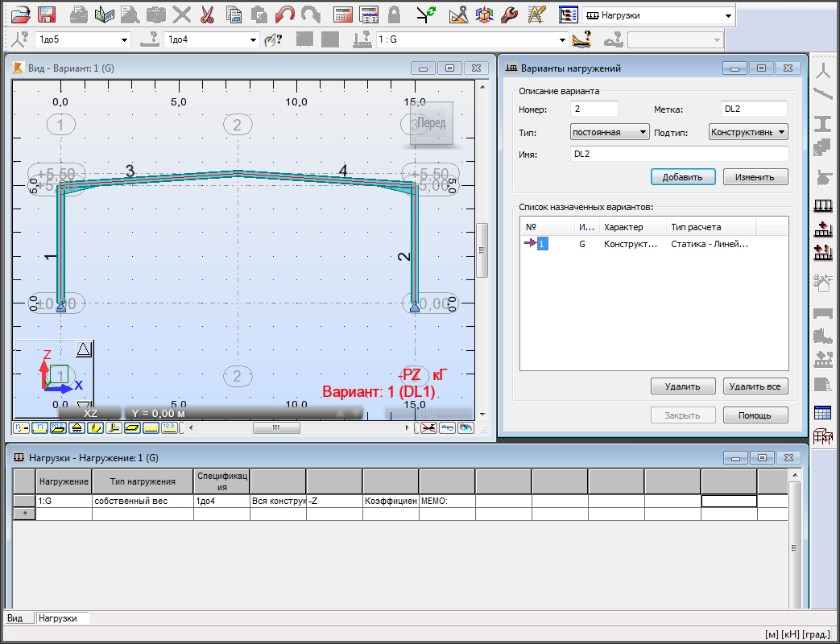The width and height of the screenshot is (840, 644).
Task: Click the node selection icon with green arrows
Action: [427, 14]
